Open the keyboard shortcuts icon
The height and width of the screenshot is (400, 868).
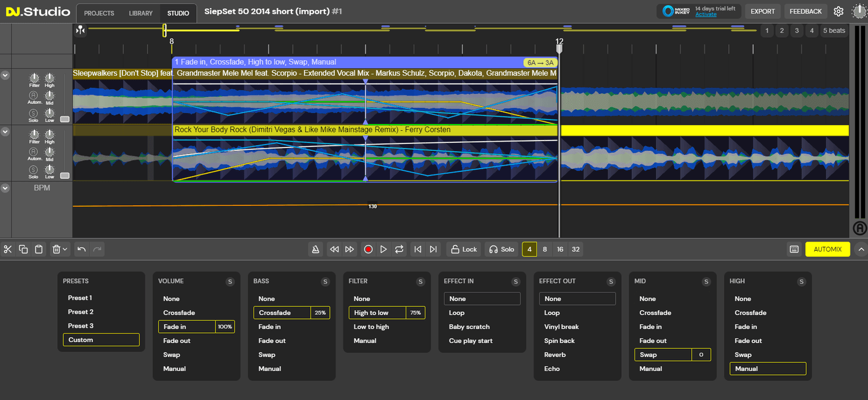pos(794,250)
